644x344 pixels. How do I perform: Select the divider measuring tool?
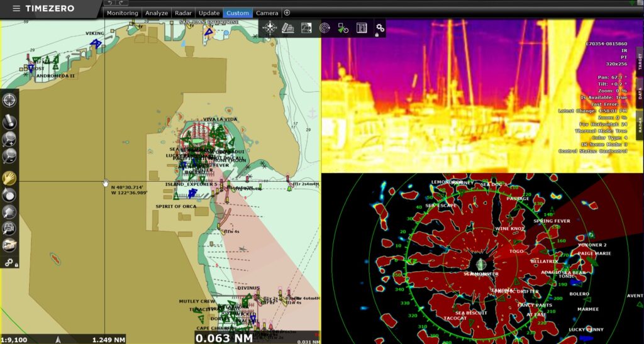(9, 245)
